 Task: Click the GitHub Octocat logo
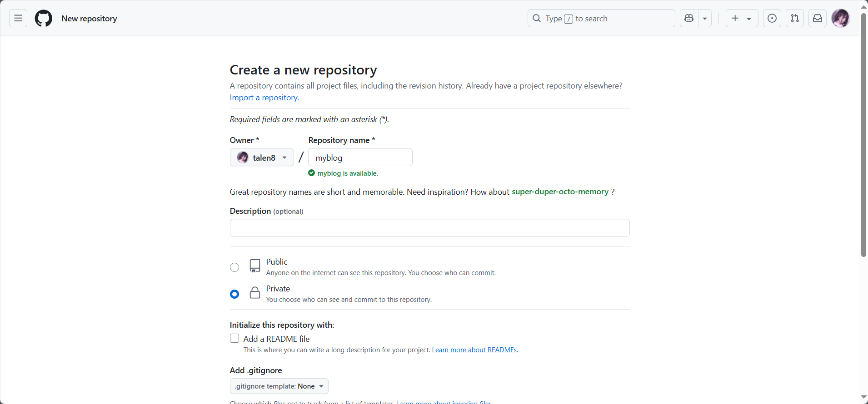point(44,18)
